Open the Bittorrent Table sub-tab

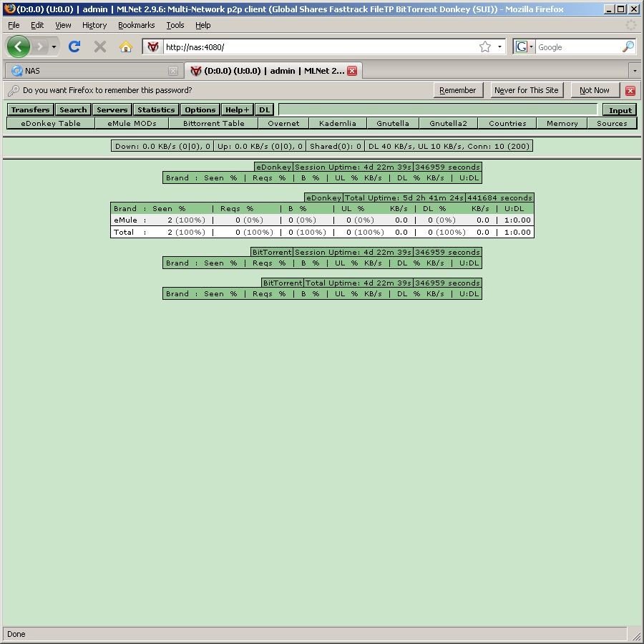pos(213,123)
